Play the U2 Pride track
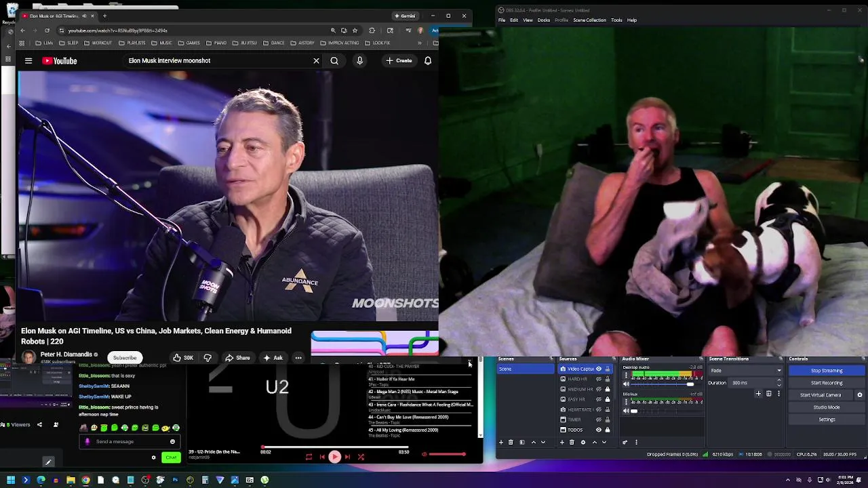The image size is (868, 488). pyautogui.click(x=334, y=457)
